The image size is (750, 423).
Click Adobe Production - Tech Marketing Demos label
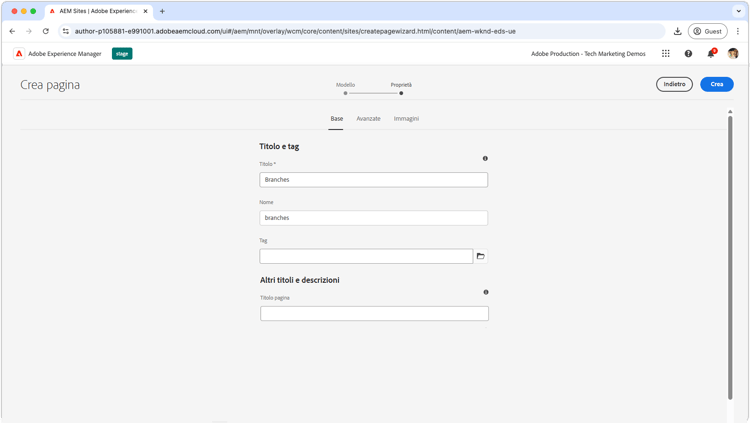click(588, 54)
